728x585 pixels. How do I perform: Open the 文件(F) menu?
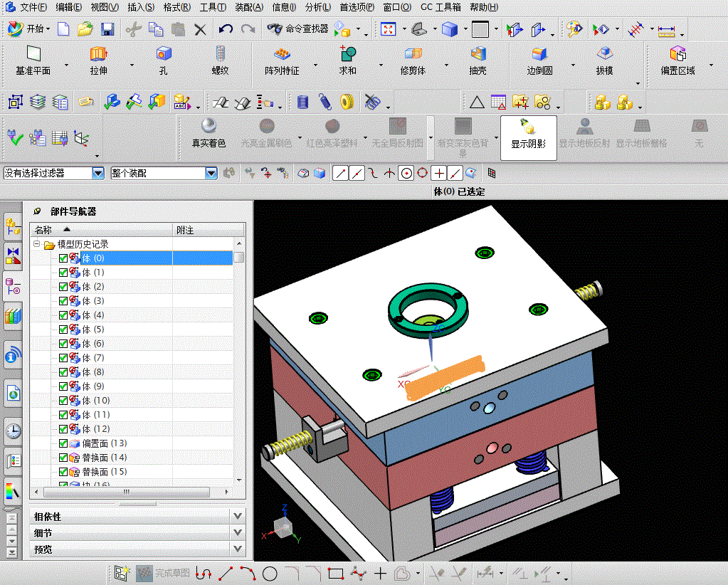(x=33, y=7)
